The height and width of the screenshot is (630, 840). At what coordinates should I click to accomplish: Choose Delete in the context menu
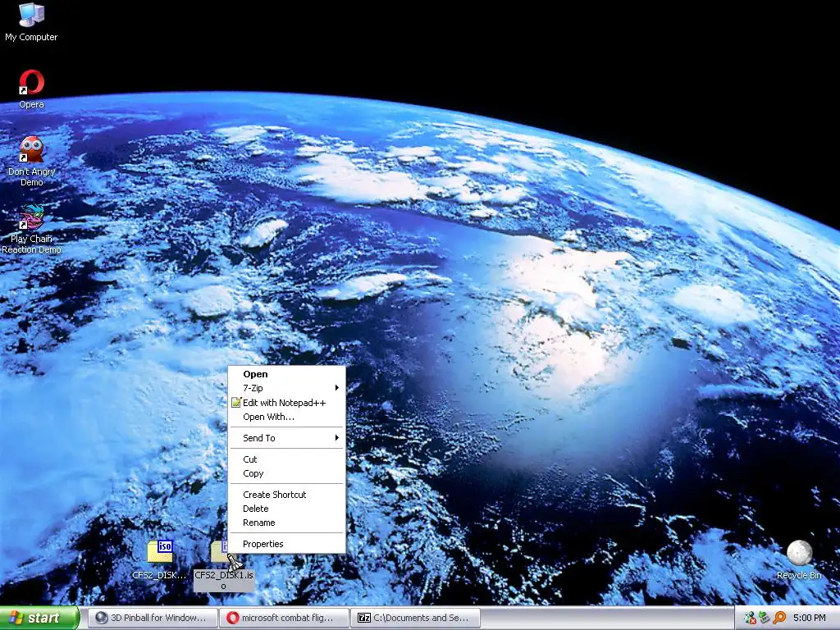pyautogui.click(x=286, y=509)
